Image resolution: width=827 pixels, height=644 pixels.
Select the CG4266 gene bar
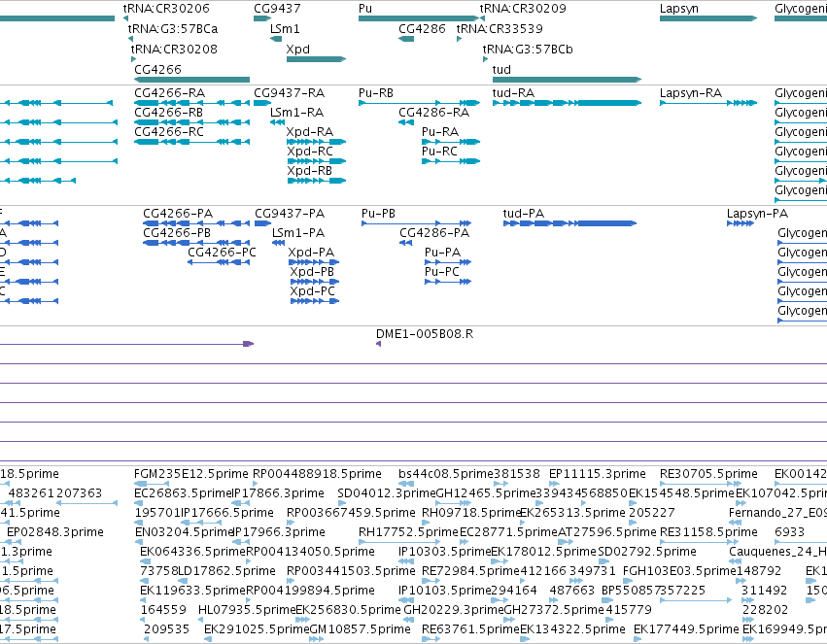coord(192,80)
